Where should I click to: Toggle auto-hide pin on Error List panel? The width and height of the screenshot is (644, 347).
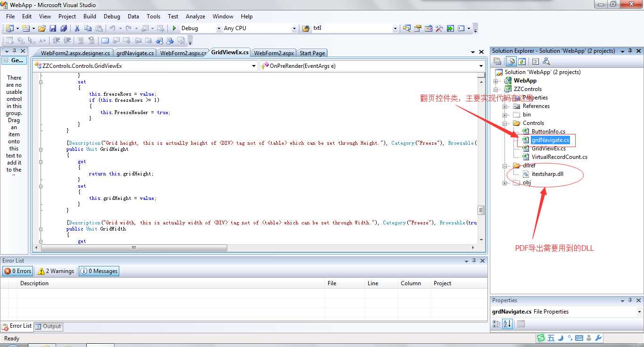coord(473,261)
